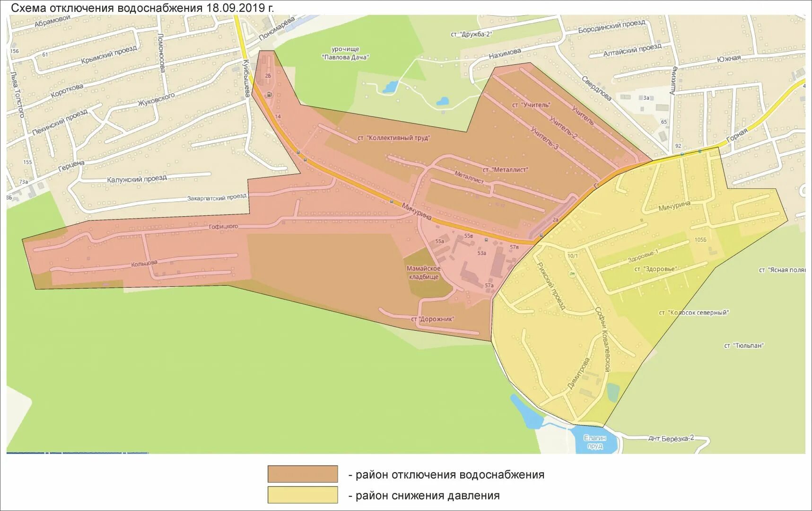812x511 pixels.
Task: Click house number '53а'
Action: click(x=482, y=253)
